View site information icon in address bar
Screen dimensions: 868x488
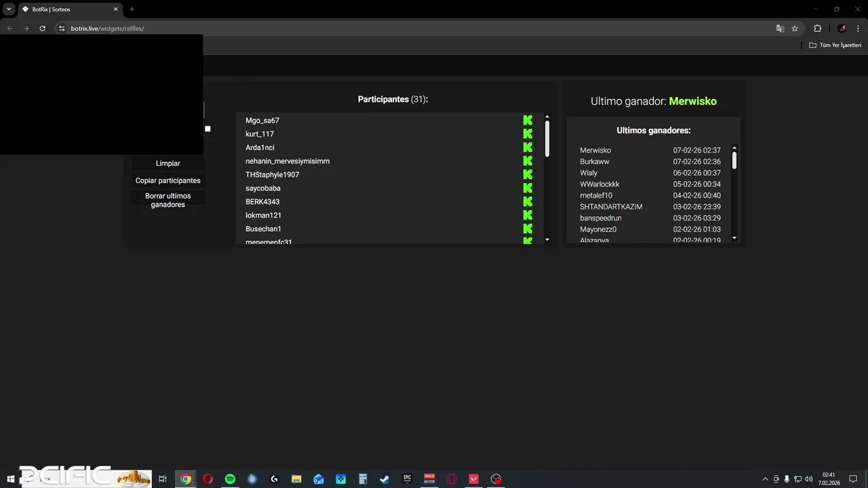pos(62,28)
